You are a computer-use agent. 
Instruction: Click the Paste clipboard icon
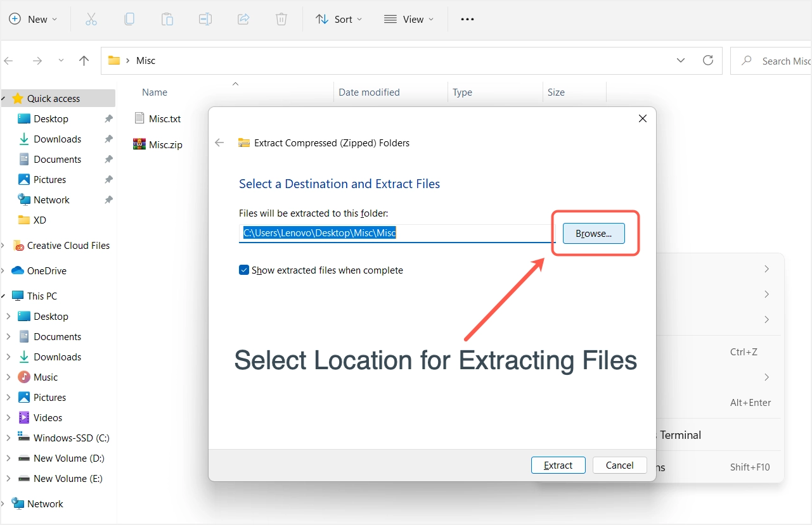(167, 19)
